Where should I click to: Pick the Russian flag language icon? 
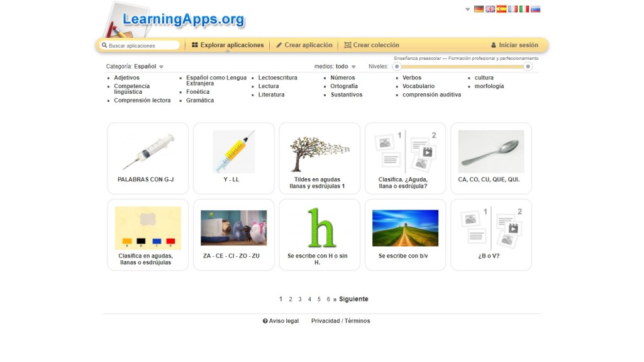tap(535, 9)
